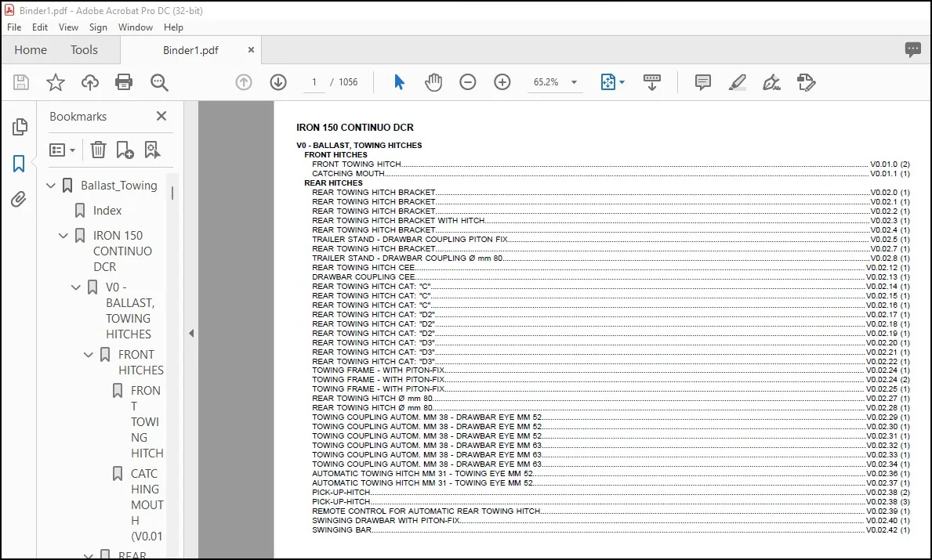Open the Sign document pen tool
Image resolution: width=932 pixels, height=560 pixels.
pos(771,82)
